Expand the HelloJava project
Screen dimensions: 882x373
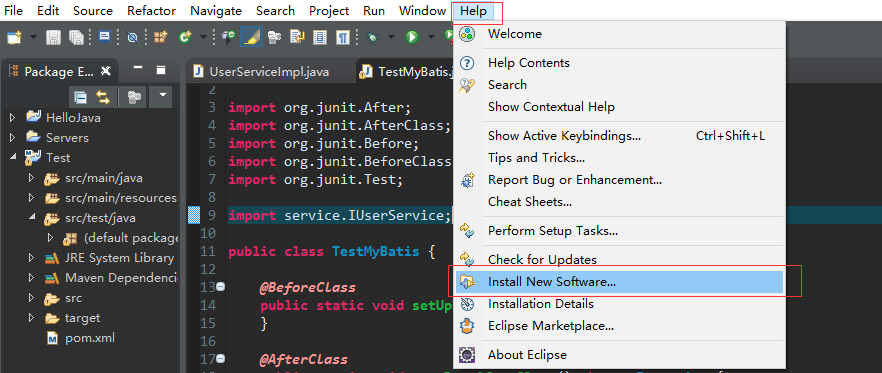pyautogui.click(x=12, y=118)
